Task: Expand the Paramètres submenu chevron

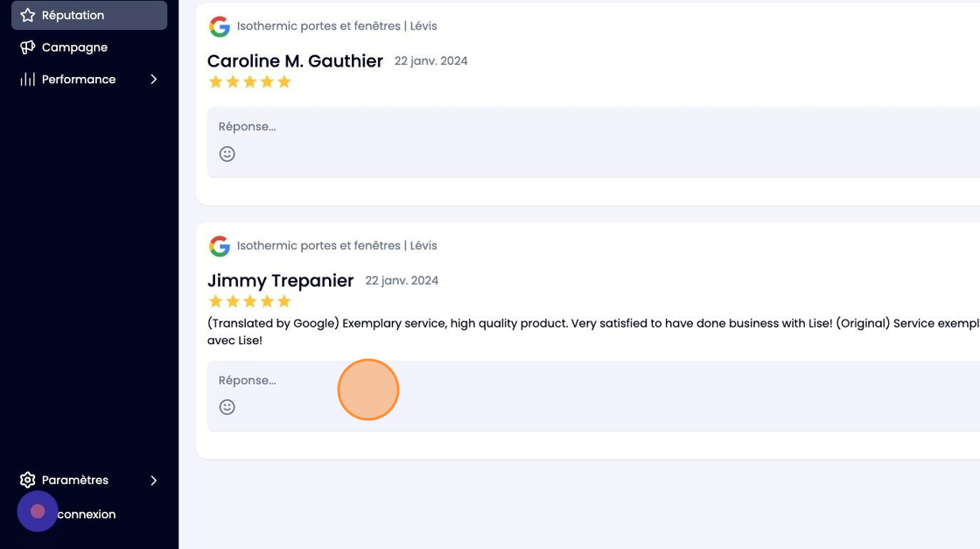Action: (154, 480)
